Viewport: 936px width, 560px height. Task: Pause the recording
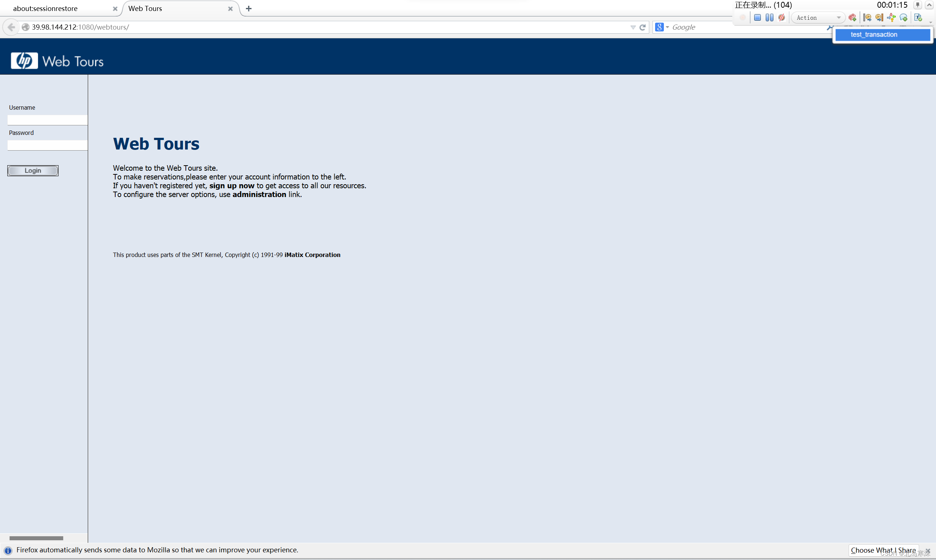769,18
